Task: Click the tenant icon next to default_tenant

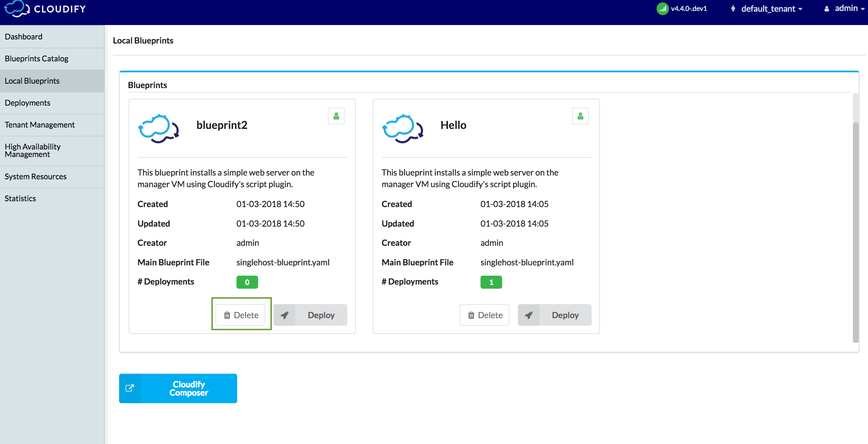Action: pyautogui.click(x=733, y=9)
